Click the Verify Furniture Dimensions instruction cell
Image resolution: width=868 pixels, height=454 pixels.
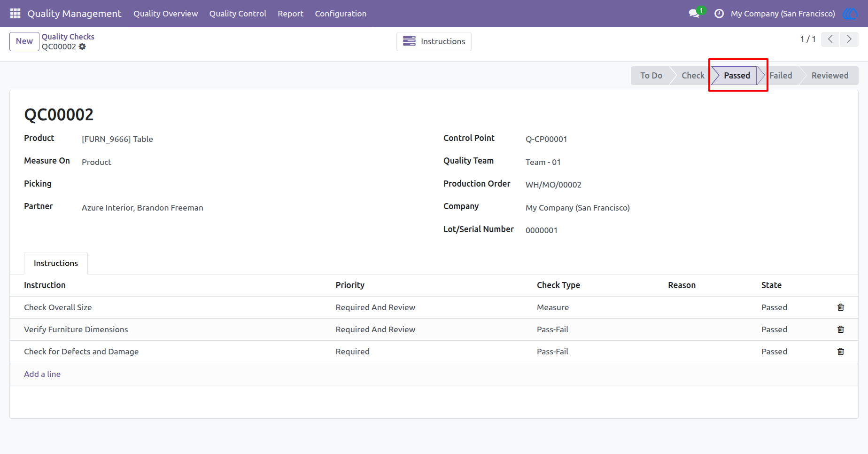[x=174, y=329]
